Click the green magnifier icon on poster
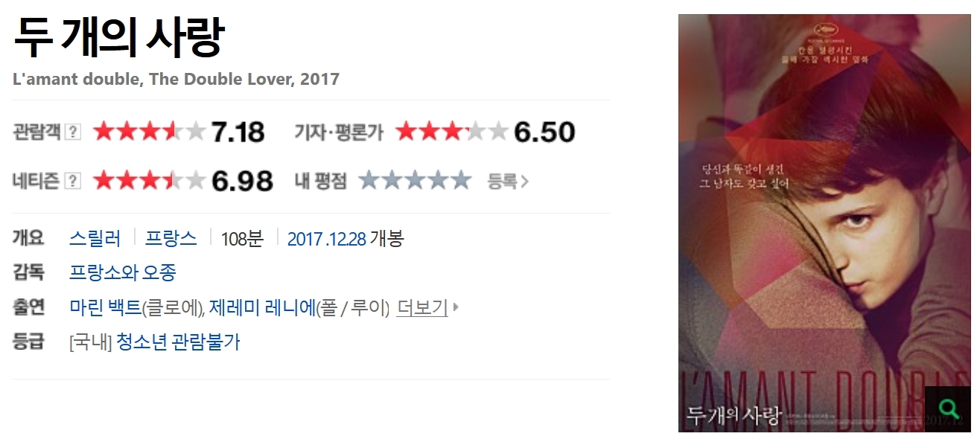 (948, 409)
